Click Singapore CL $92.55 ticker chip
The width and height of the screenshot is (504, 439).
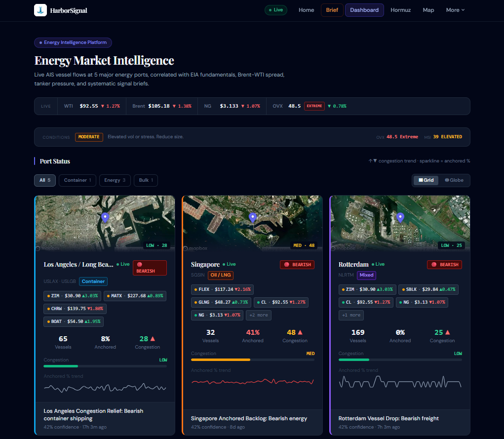(281, 302)
